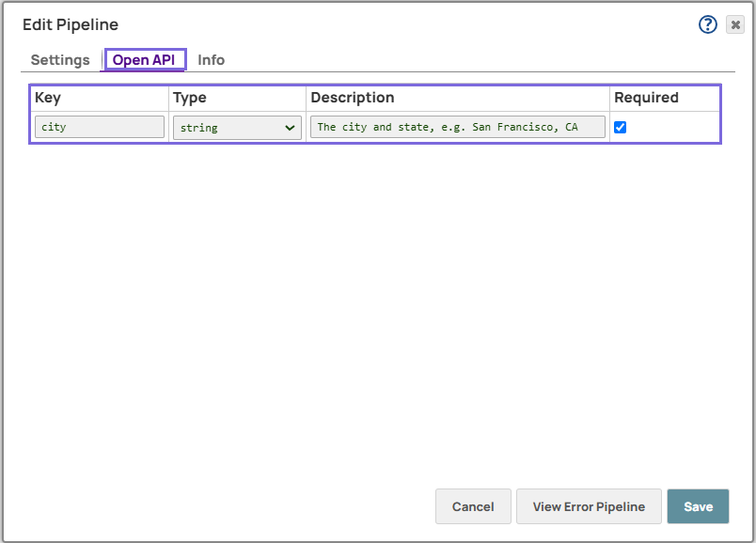Select the Description column header
The width and height of the screenshot is (756, 543).
tap(353, 98)
